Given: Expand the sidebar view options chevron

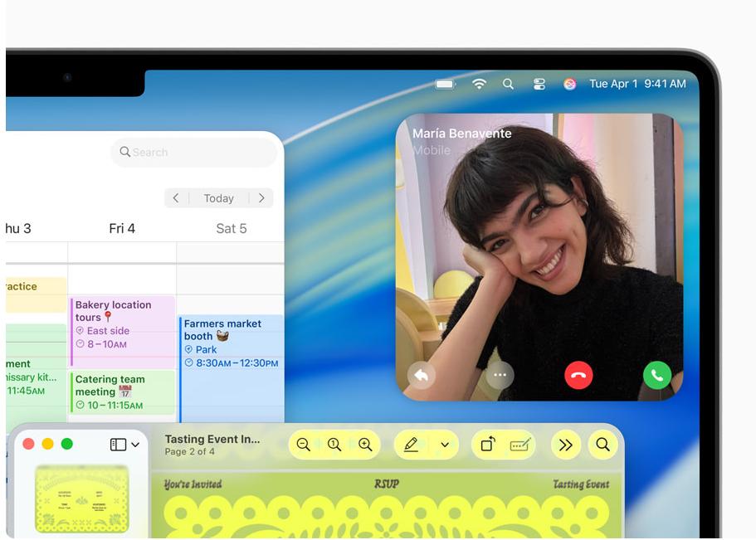Looking at the screenshot, I should tap(135, 445).
